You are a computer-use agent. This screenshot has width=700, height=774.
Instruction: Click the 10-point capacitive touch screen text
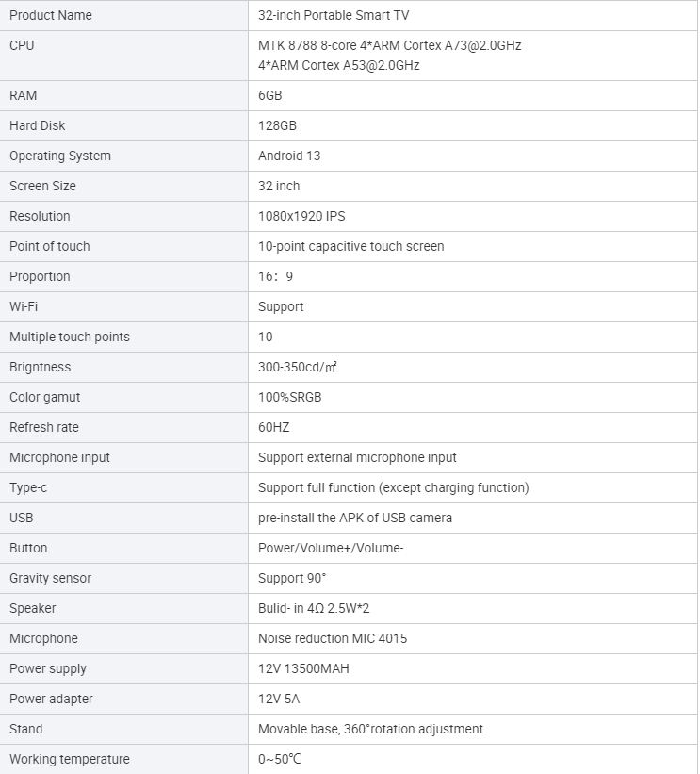click(350, 246)
